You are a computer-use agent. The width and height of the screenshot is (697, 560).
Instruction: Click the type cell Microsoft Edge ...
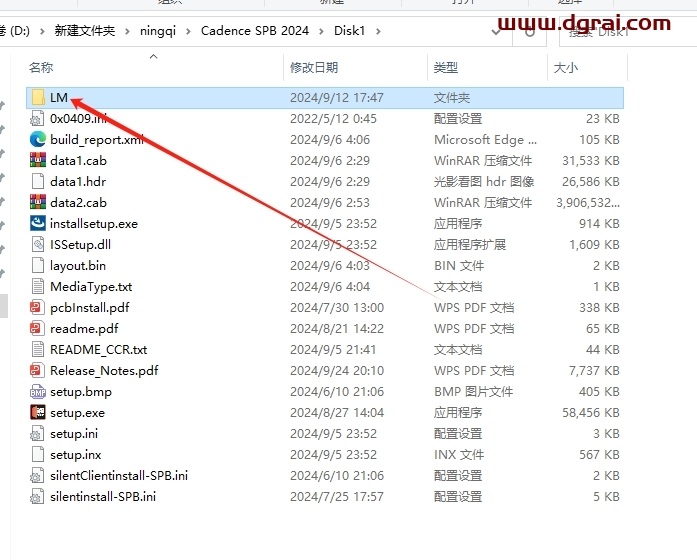(x=485, y=140)
